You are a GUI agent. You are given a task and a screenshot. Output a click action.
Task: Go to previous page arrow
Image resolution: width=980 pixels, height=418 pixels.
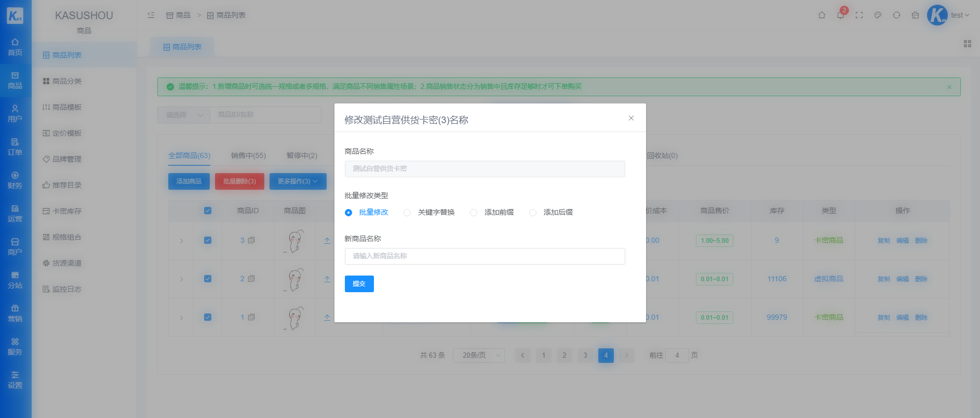[x=522, y=355]
